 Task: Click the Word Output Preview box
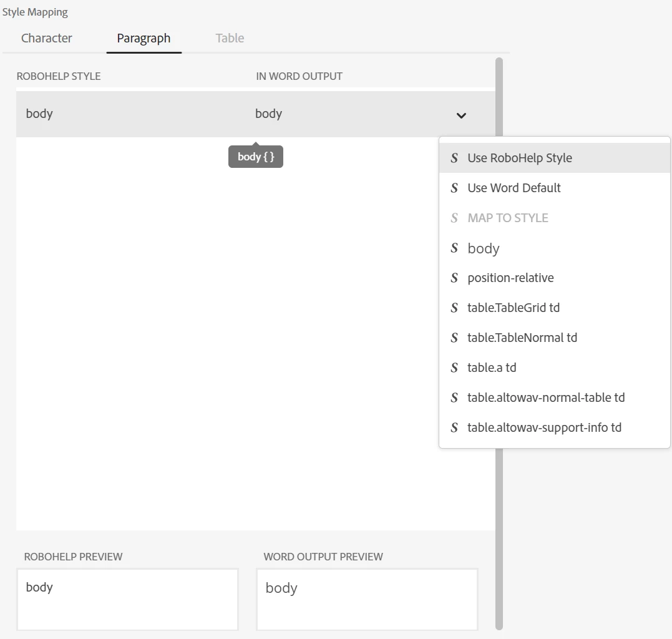367,599
